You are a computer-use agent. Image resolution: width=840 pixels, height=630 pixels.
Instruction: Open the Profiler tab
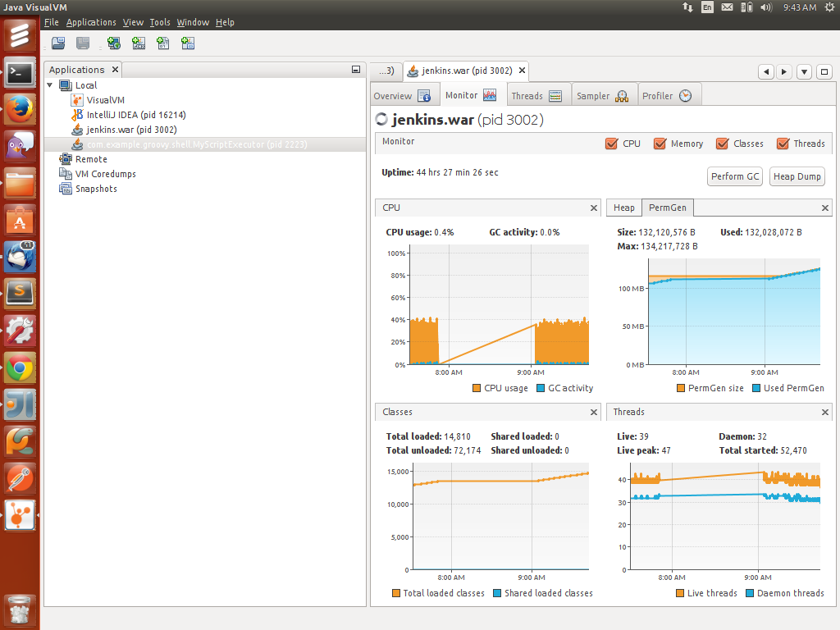[669, 96]
